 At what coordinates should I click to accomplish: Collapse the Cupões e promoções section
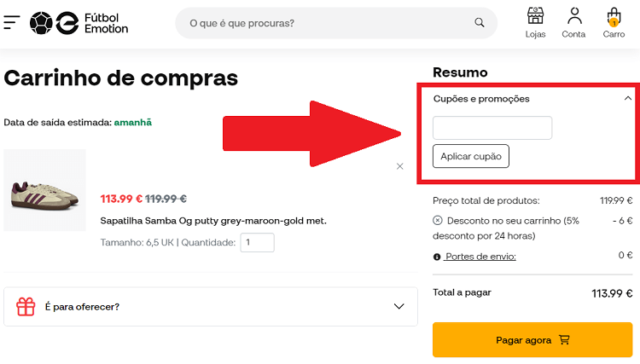click(x=628, y=99)
